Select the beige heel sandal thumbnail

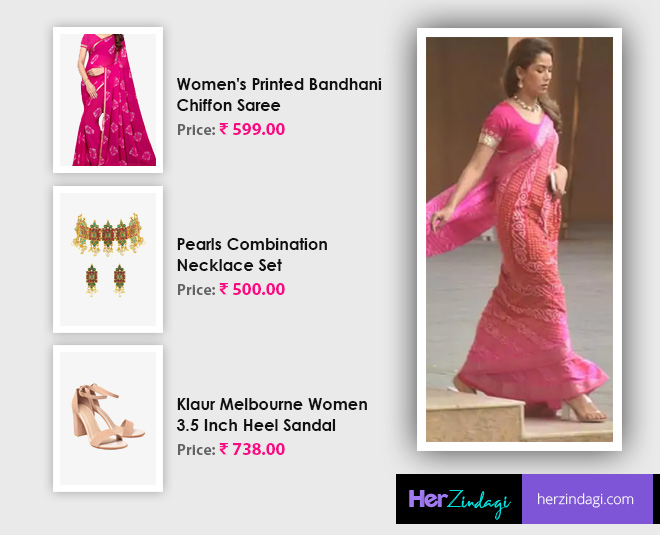pyautogui.click(x=108, y=418)
